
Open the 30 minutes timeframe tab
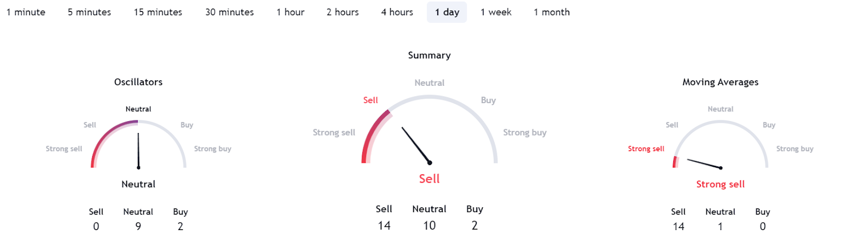pos(229,12)
